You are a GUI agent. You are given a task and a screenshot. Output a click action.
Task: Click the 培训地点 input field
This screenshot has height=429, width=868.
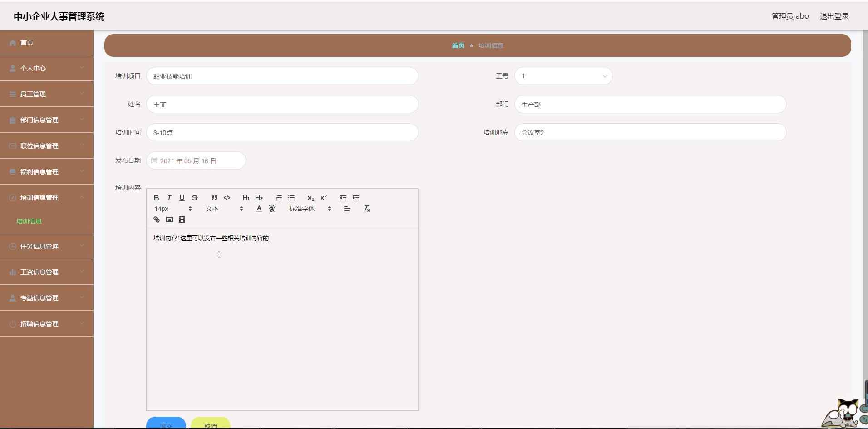tap(650, 132)
